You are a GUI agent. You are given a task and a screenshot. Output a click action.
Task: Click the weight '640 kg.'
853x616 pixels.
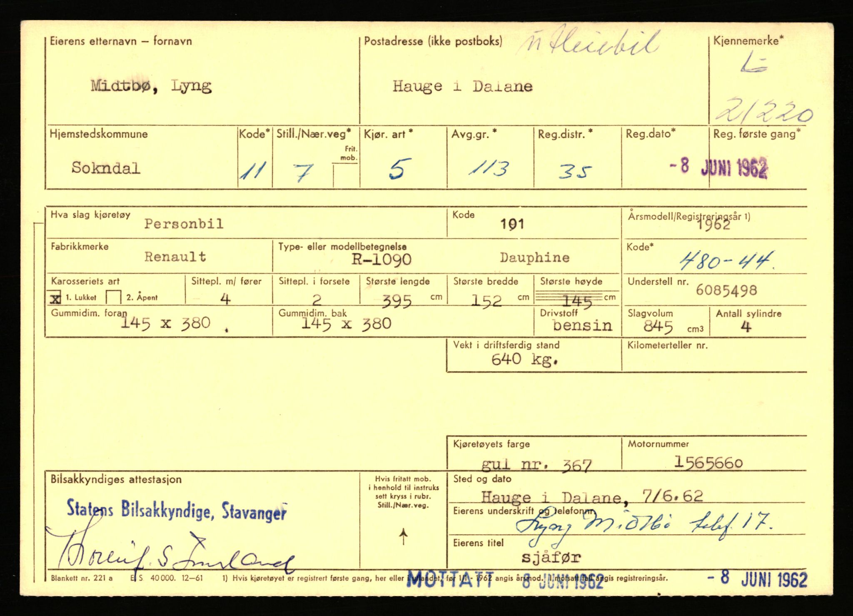click(x=524, y=359)
